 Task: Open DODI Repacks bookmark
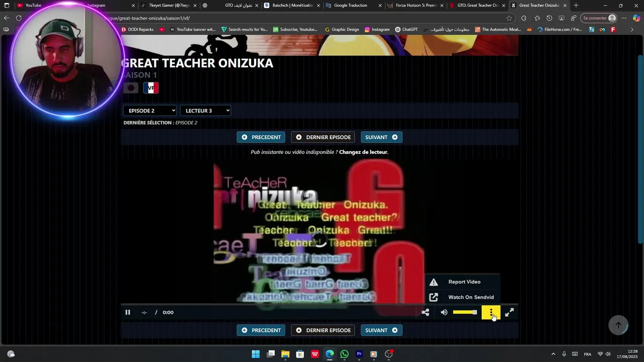point(137,30)
